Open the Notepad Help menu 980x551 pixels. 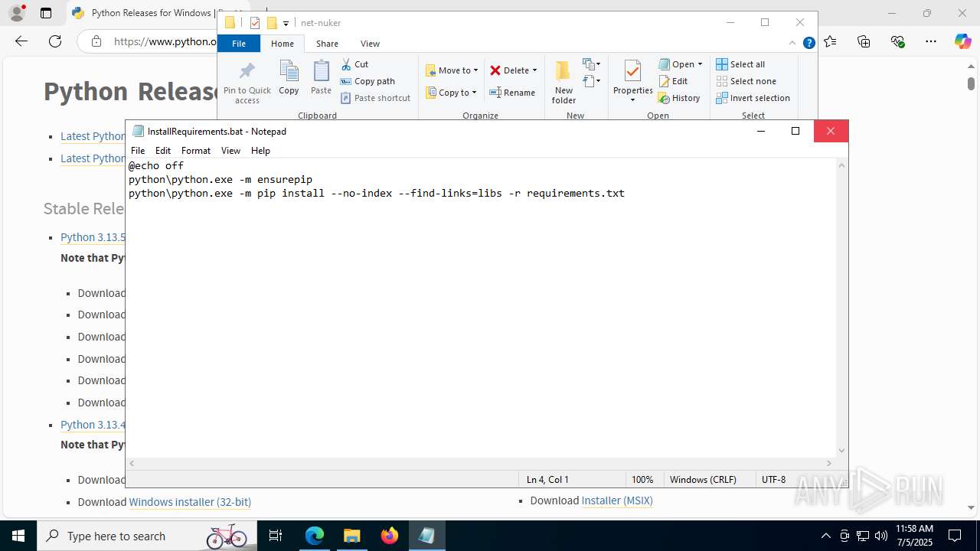[260, 151]
